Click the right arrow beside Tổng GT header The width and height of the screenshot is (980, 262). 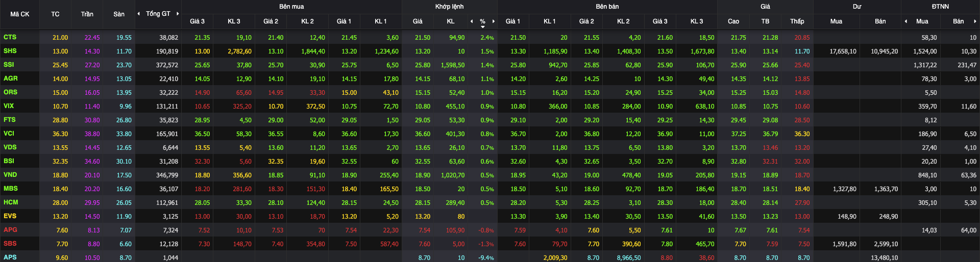tap(178, 14)
